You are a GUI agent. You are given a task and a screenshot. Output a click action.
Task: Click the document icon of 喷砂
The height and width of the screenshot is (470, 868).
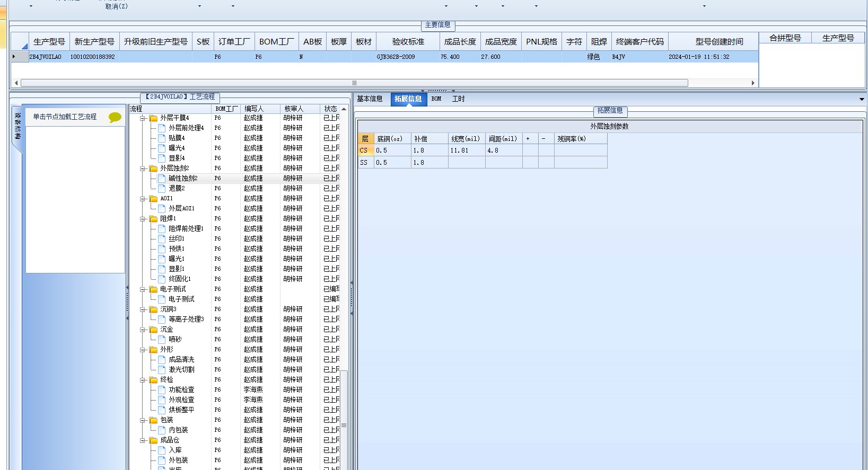point(162,340)
